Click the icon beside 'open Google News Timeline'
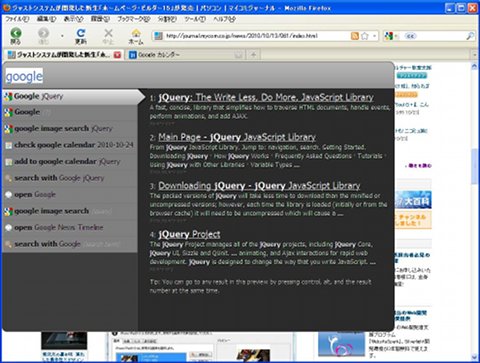The width and height of the screenshot is (480, 363). point(8,228)
